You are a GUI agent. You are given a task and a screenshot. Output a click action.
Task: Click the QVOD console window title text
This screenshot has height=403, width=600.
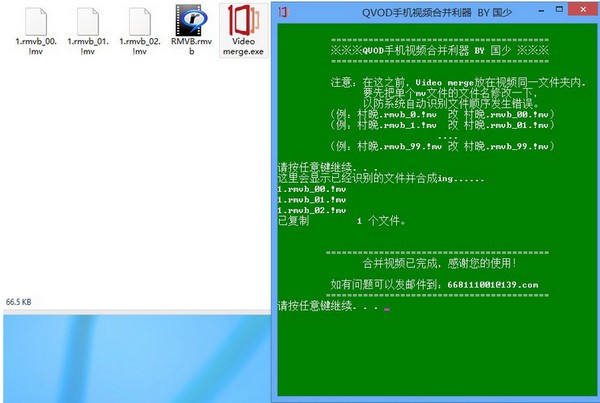(x=437, y=13)
